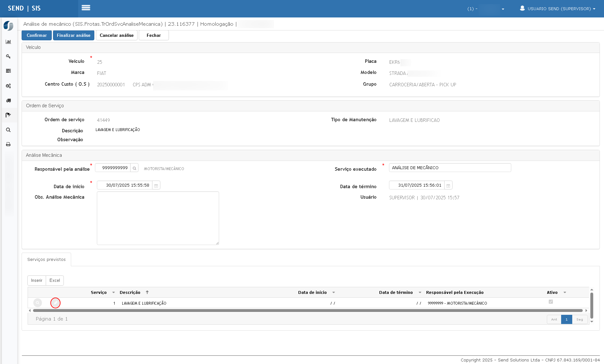The height and width of the screenshot is (364, 604).
Task: Toggle the Ativo checkbox in service row
Action: [551, 302]
